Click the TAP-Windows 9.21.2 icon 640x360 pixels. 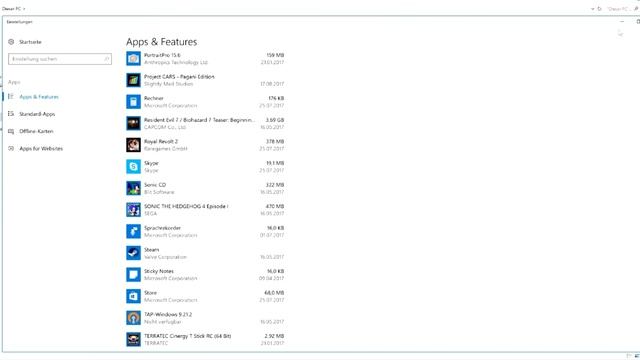coord(133,318)
